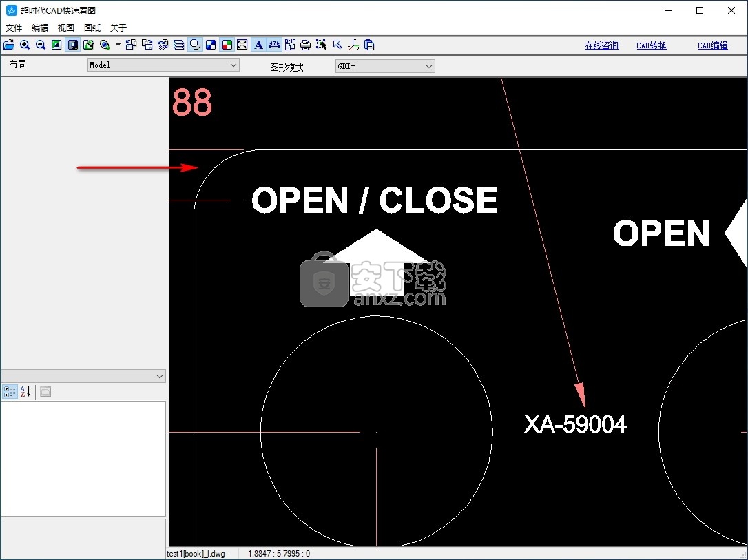Click the test1[book]_l.dwg filename in status bar
The image size is (748, 560).
point(198,554)
